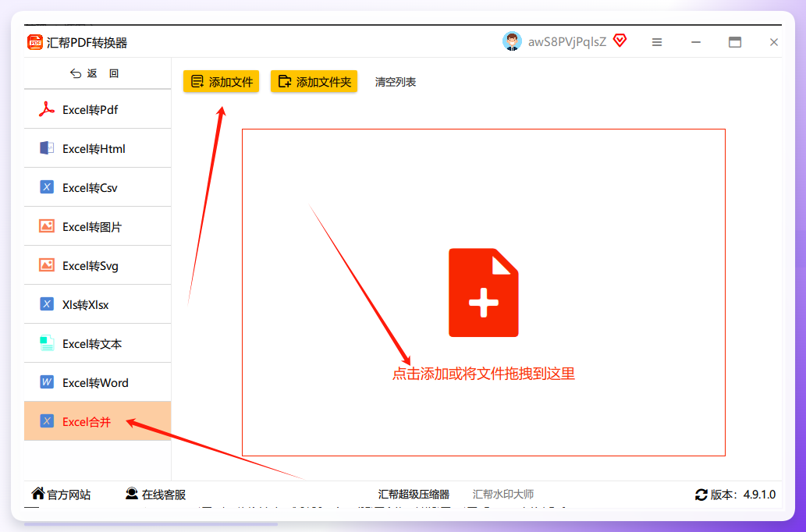Open the user avatar profile picture
Viewport: 806px width, 532px height.
(512, 41)
